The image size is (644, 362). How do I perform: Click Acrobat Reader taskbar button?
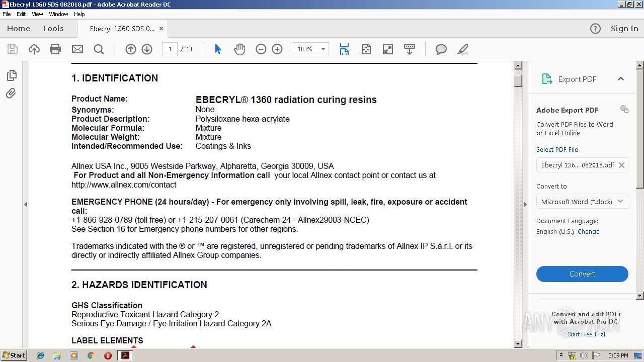(x=125, y=355)
